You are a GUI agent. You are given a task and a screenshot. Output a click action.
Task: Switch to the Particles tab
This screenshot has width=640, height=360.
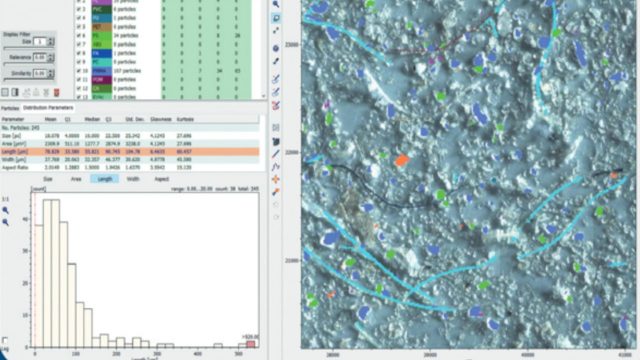coord(10,108)
